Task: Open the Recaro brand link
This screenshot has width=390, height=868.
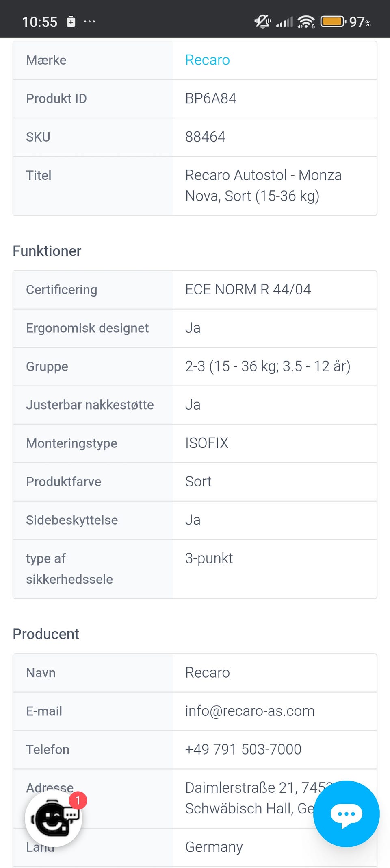Action: tap(207, 60)
